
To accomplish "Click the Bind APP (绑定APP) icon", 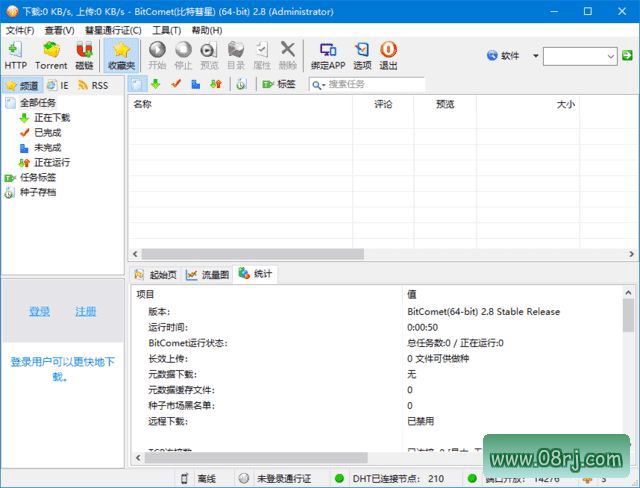I will pos(326,55).
